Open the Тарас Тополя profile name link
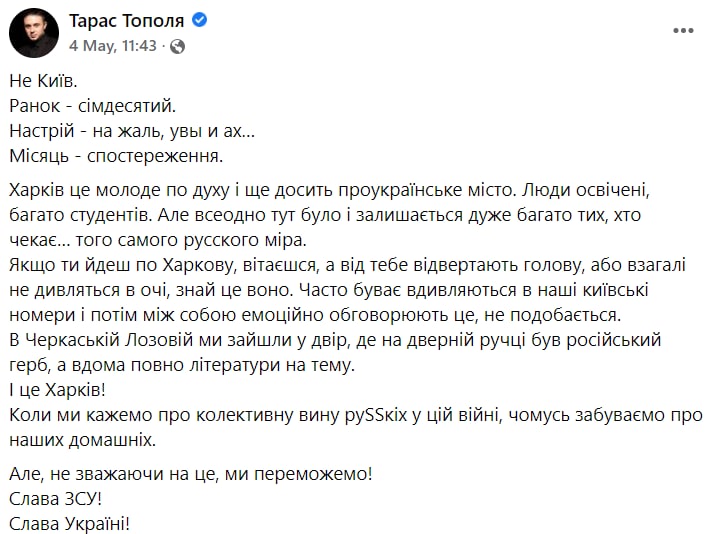The width and height of the screenshot is (719, 534). [127, 21]
